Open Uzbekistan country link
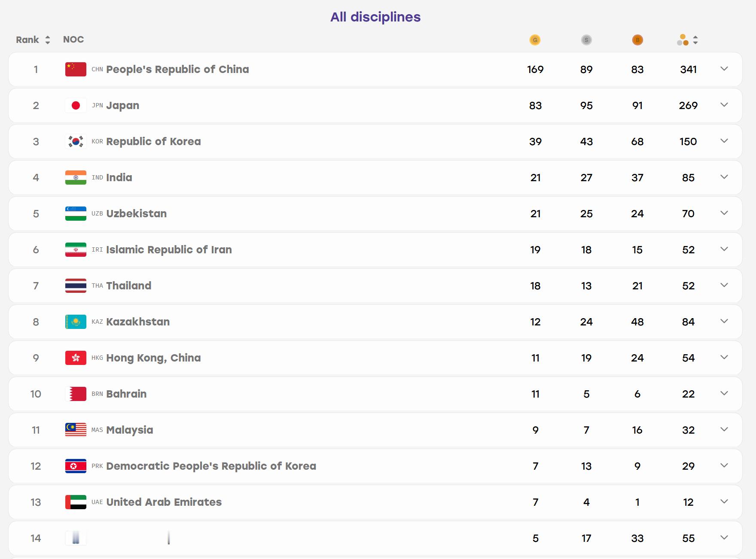 pos(136,213)
